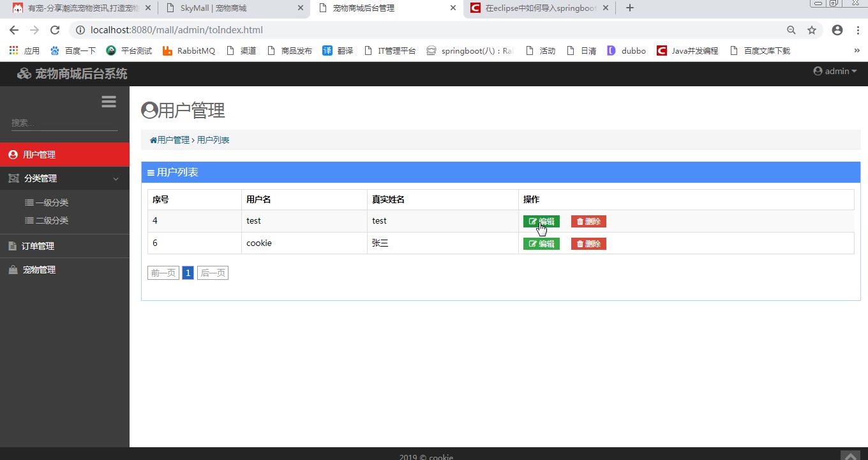The width and height of the screenshot is (868, 460).
Task: Open 订单管理 in the sidebar
Action: (38, 246)
